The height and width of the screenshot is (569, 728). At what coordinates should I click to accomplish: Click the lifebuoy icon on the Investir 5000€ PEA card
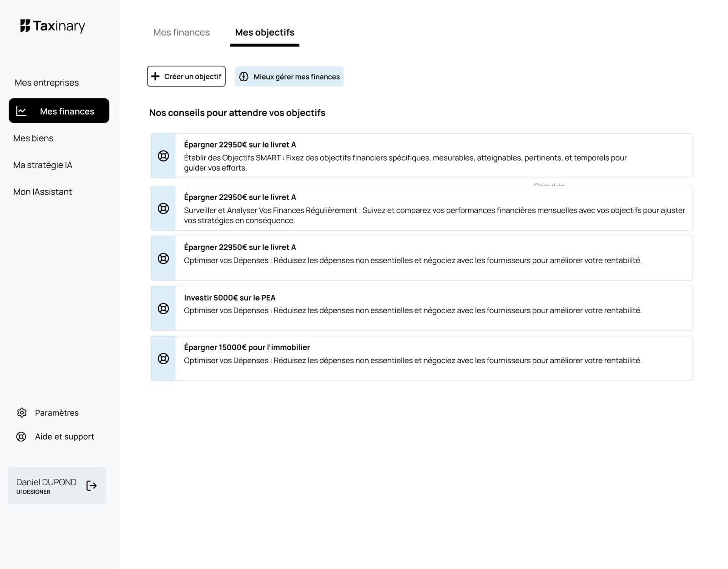[163, 309]
